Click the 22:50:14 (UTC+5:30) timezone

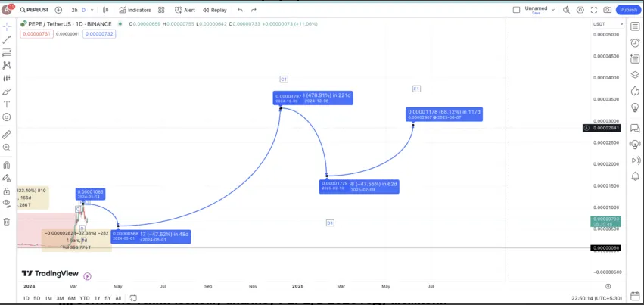(x=597, y=298)
